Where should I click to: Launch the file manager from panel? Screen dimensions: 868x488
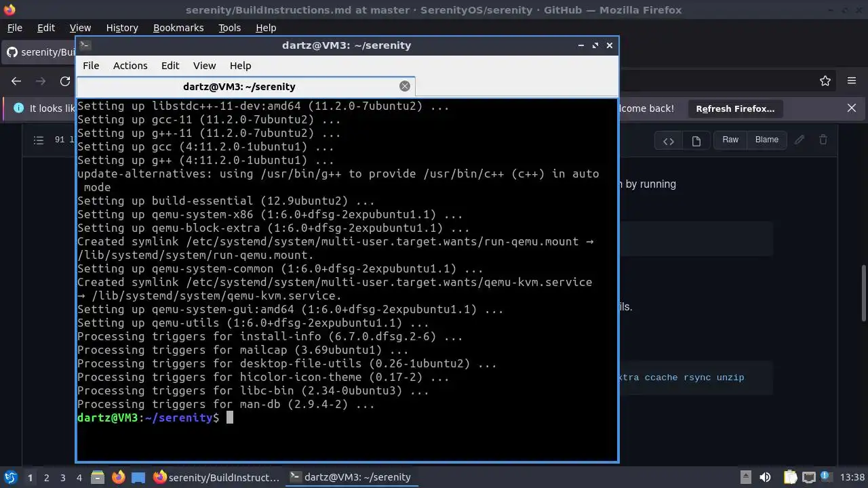pyautogui.click(x=97, y=477)
